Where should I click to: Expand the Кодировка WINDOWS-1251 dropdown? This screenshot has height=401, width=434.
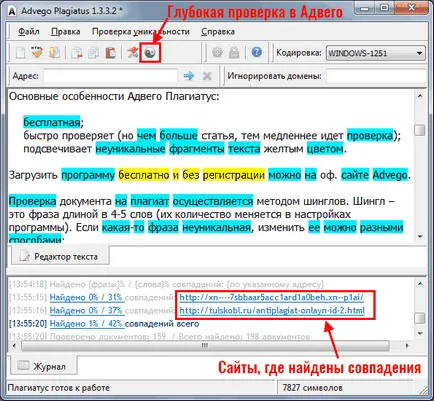pos(376,53)
